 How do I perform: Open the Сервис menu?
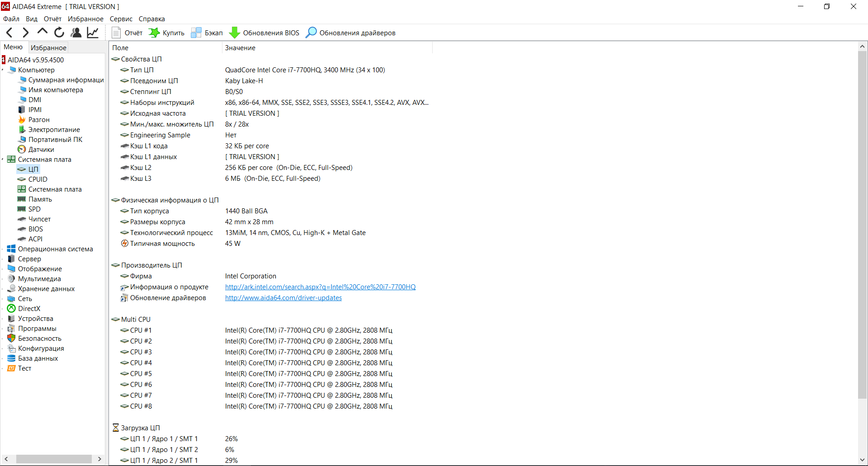[x=121, y=19]
